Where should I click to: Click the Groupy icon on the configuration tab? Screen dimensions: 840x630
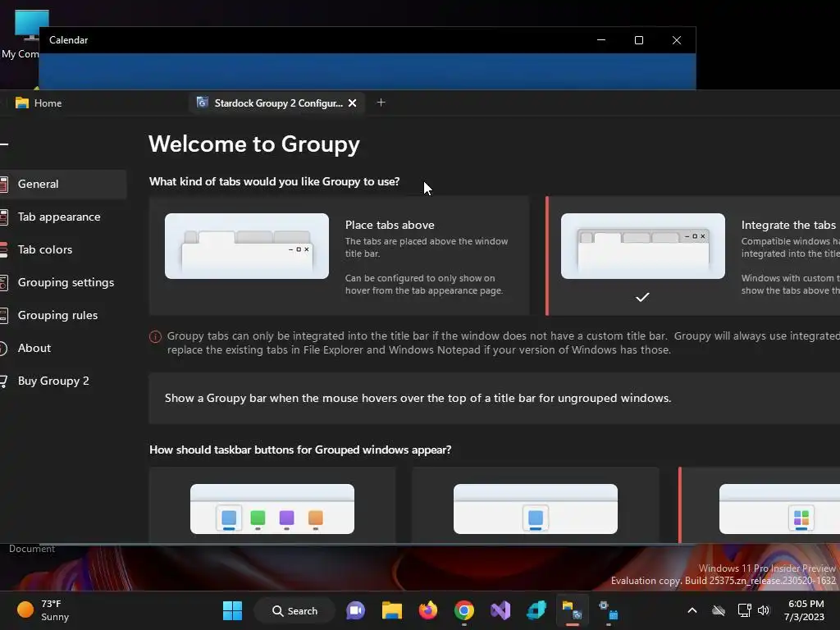coord(202,103)
